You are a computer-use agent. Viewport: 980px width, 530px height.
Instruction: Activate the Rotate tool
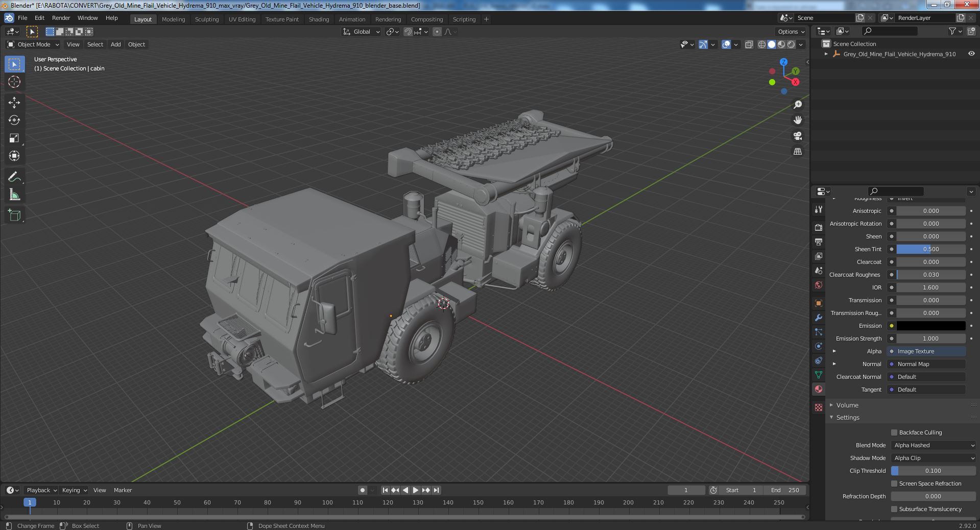tap(14, 120)
